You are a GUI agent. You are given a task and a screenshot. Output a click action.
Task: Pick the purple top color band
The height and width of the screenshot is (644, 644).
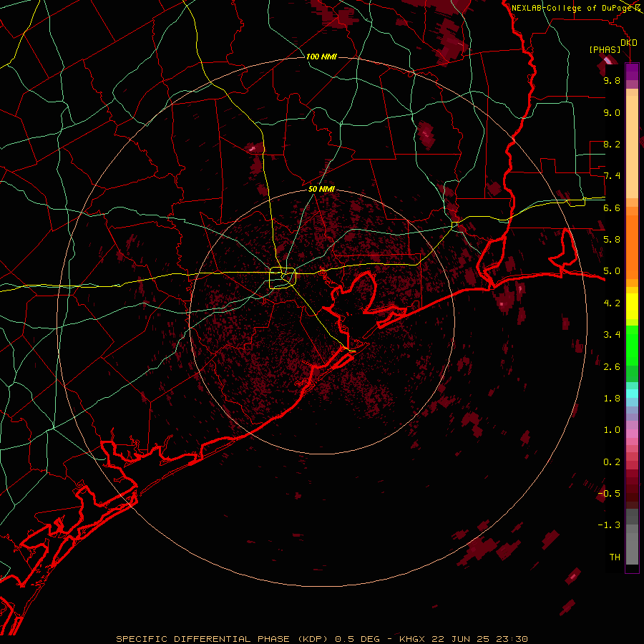pos(632,72)
